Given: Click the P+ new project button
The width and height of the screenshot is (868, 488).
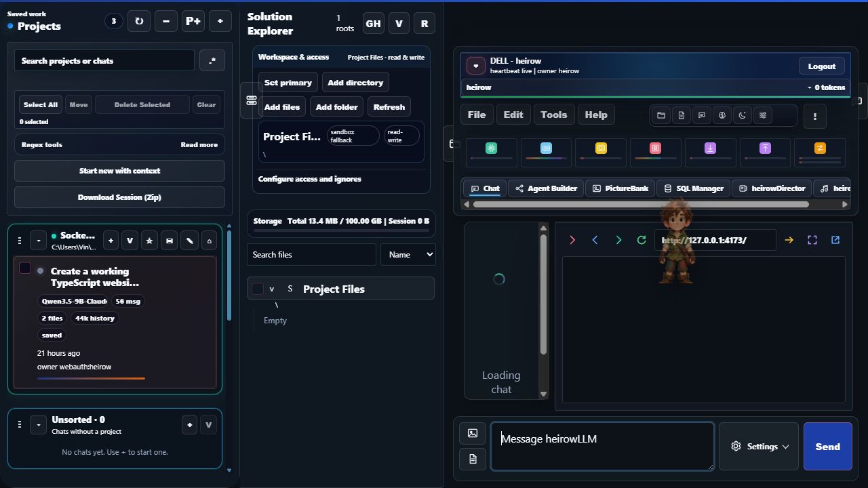Looking at the screenshot, I should click(x=193, y=21).
